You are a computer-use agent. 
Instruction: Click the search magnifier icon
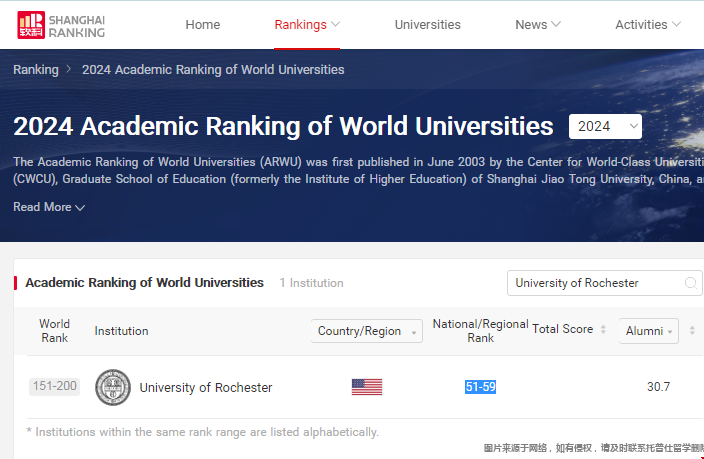click(x=691, y=283)
